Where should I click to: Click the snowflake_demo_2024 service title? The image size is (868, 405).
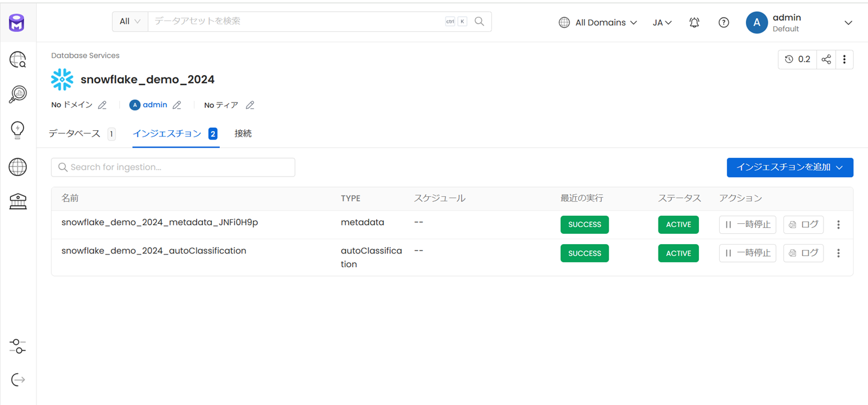[148, 80]
